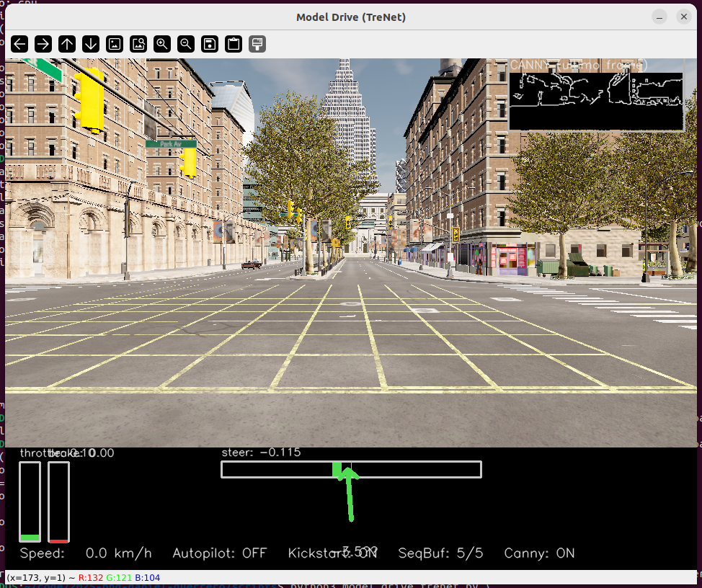Screen dimensions: 702x588
Task: Save the current image with floppy icon
Action: pos(210,44)
